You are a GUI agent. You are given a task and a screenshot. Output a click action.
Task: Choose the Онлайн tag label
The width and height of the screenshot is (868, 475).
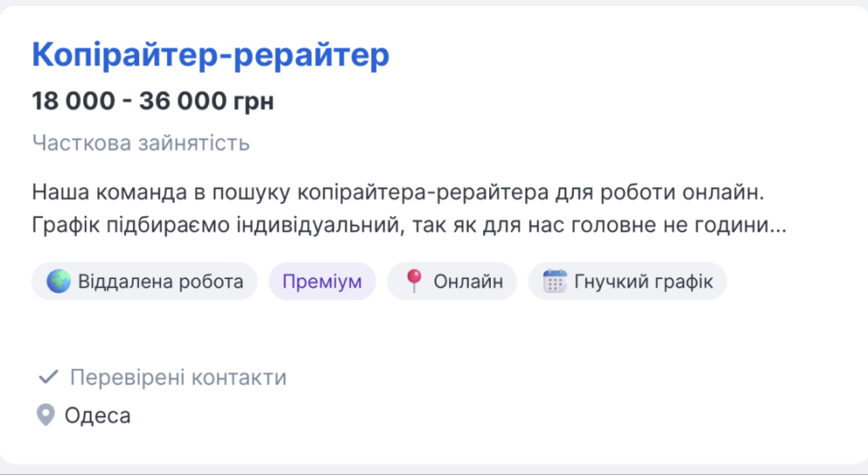pos(462,282)
